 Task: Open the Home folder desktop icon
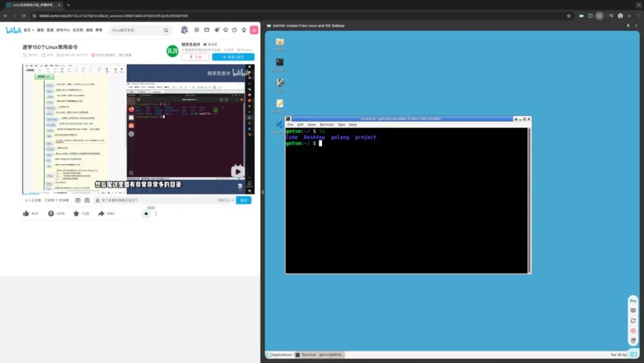click(280, 43)
